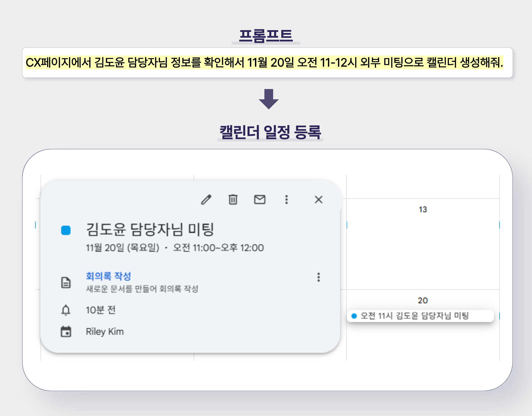This screenshot has width=532, height=416.
Task: Close the event popup with the X icon
Action: 319,199
